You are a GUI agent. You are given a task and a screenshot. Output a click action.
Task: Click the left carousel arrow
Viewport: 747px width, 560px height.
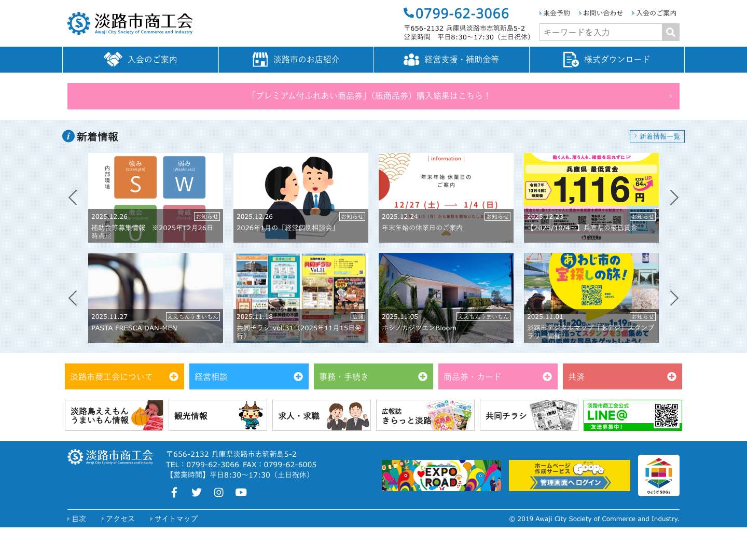[x=73, y=198]
